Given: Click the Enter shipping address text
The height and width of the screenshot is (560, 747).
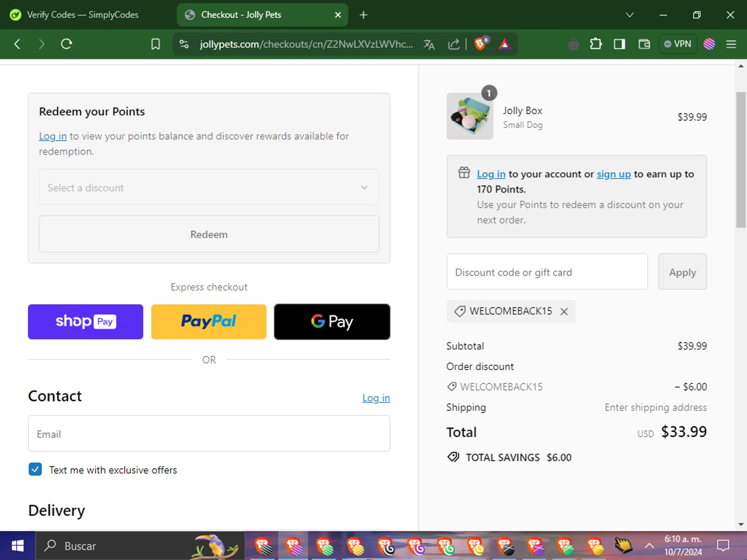Looking at the screenshot, I should (655, 407).
